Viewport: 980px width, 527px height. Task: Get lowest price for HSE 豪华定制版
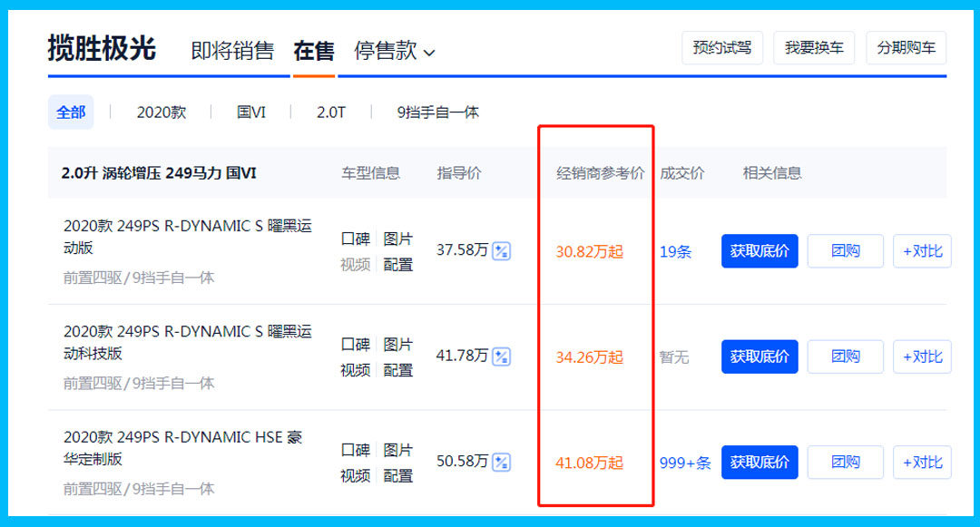(759, 462)
